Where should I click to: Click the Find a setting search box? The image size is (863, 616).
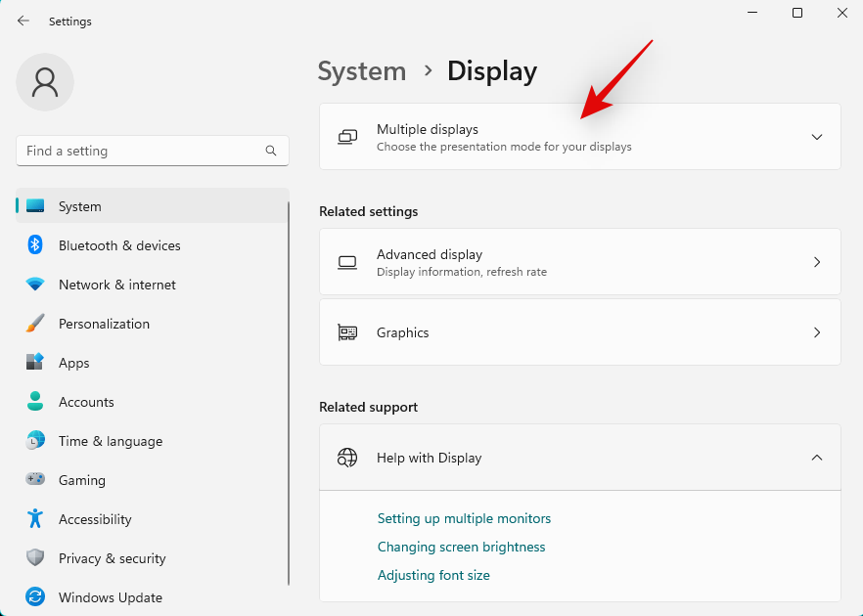click(142, 152)
